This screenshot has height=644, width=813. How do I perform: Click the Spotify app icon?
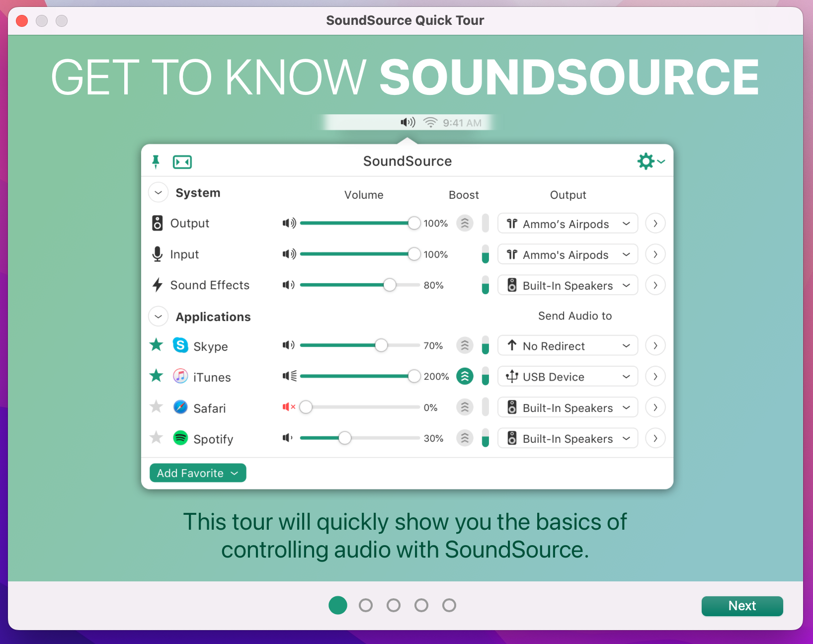pos(180,438)
